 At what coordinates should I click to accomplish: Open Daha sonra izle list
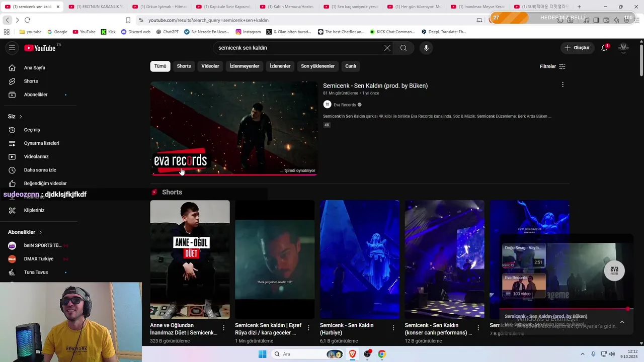pyautogui.click(x=40, y=170)
